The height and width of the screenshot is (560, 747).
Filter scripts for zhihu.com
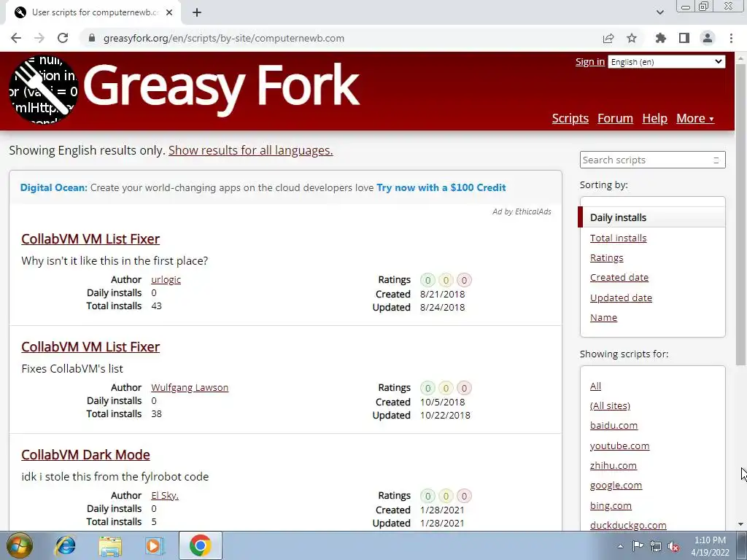point(613,465)
